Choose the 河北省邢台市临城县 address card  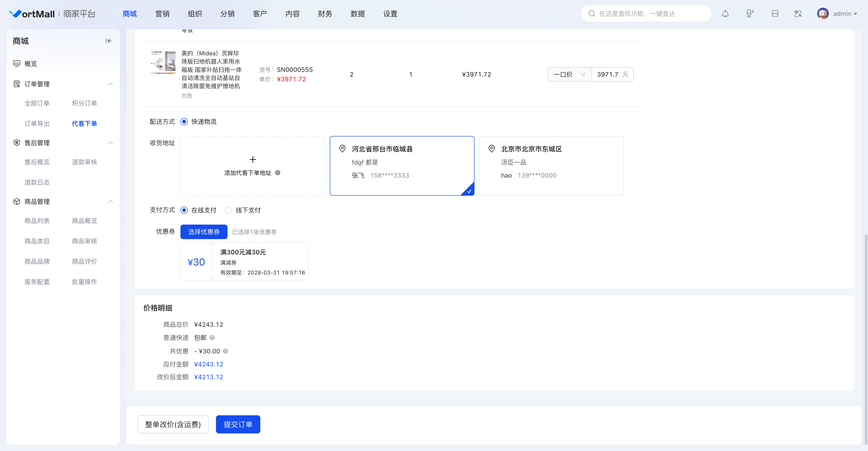point(402,166)
